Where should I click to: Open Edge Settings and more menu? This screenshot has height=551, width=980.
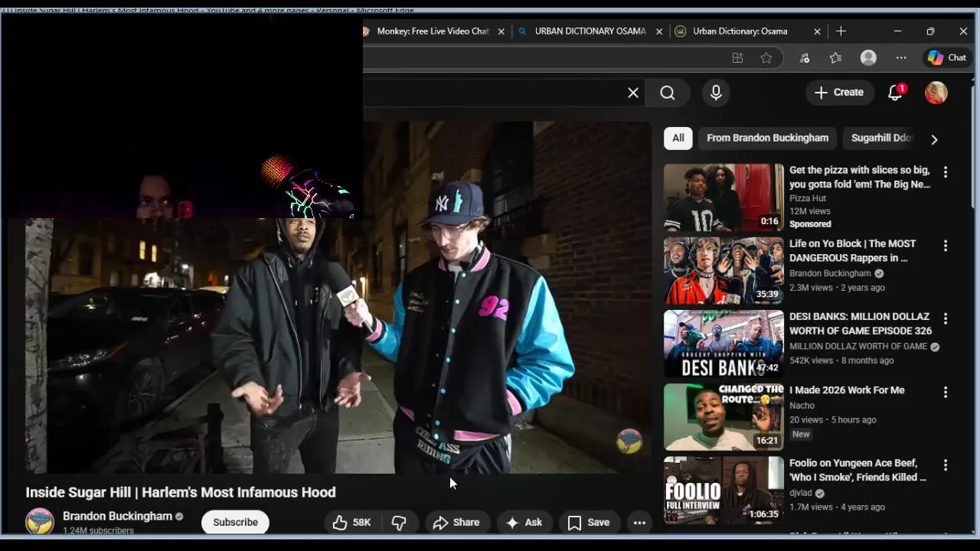tap(901, 57)
